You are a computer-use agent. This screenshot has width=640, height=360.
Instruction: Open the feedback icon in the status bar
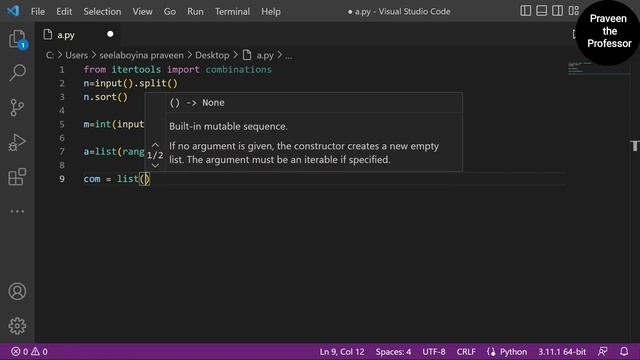602,351
